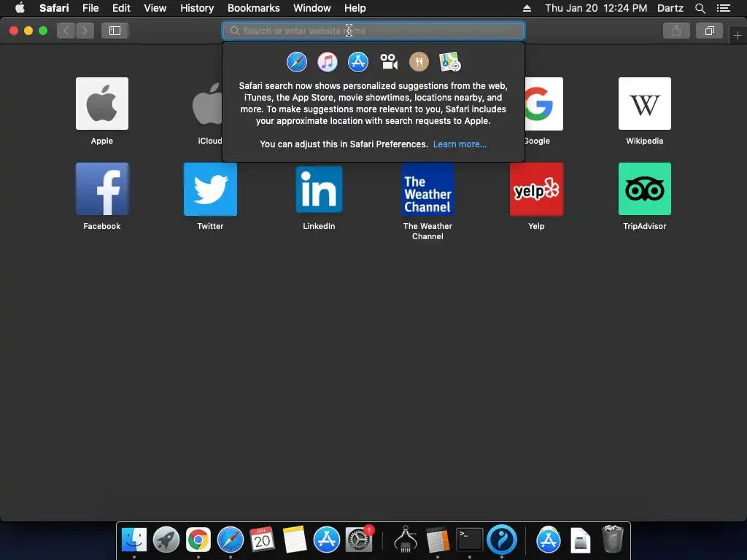Open The Weather Channel favorite tile

(x=427, y=189)
